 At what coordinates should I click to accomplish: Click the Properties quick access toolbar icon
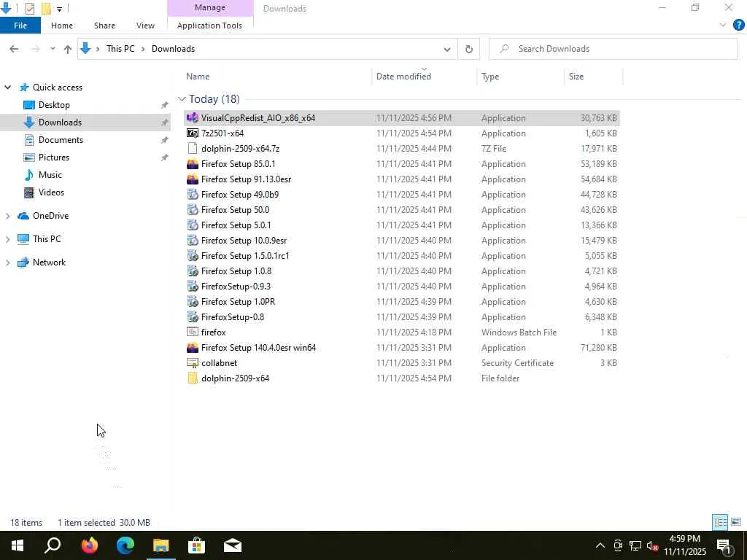tap(29, 8)
